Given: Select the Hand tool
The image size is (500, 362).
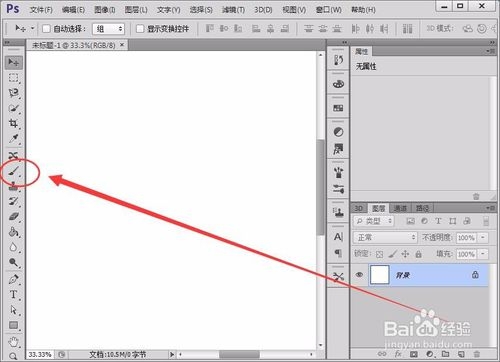Looking at the screenshot, I should (x=14, y=342).
